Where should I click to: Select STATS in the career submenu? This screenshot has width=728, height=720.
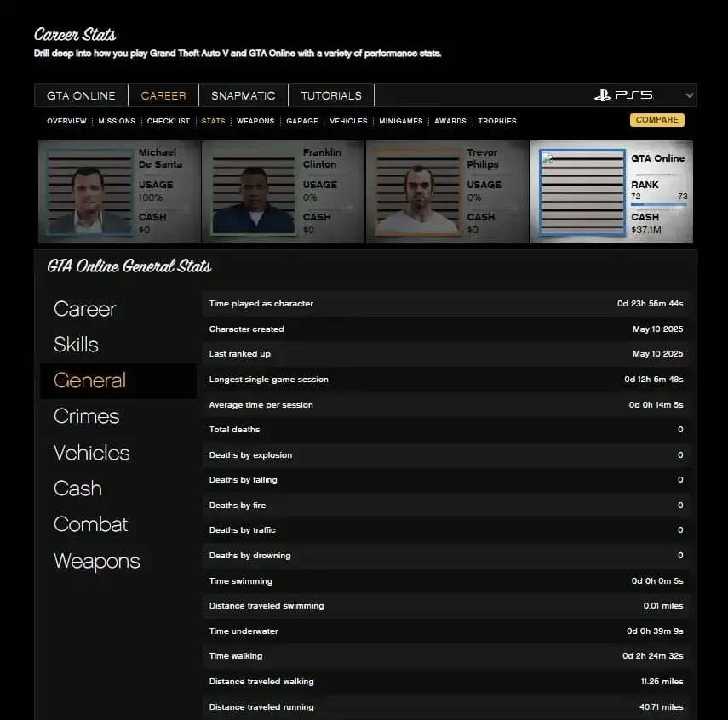click(213, 121)
